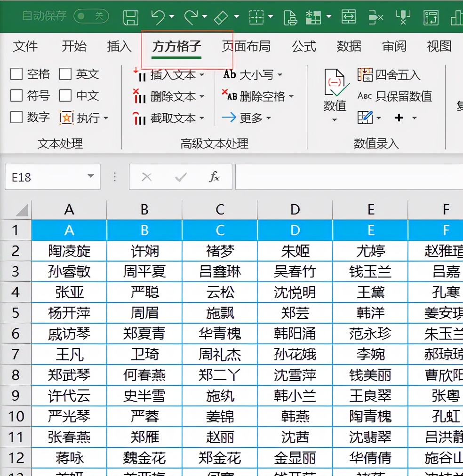The height and width of the screenshot is (476, 463).
Task: Click the print preview page icon
Action: click(290, 17)
